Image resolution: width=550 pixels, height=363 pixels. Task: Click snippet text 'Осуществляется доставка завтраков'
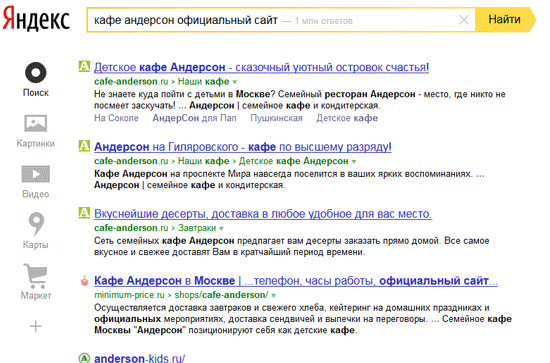click(x=173, y=308)
